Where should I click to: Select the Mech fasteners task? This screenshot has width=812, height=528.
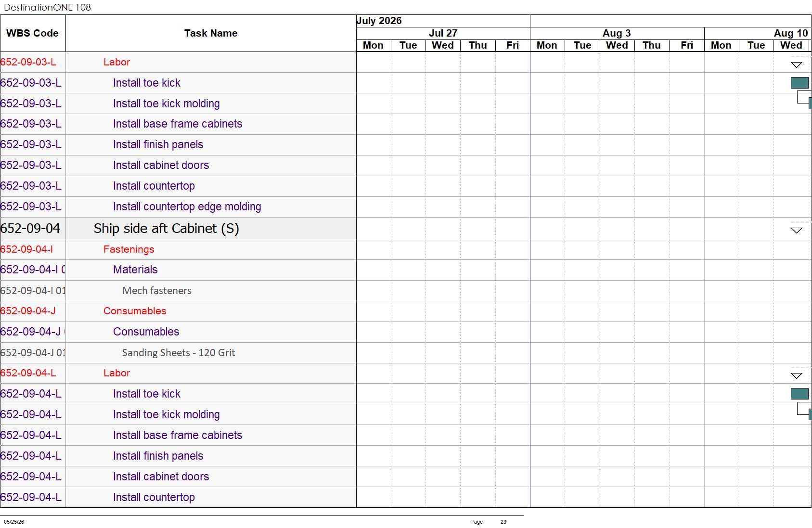pos(157,291)
